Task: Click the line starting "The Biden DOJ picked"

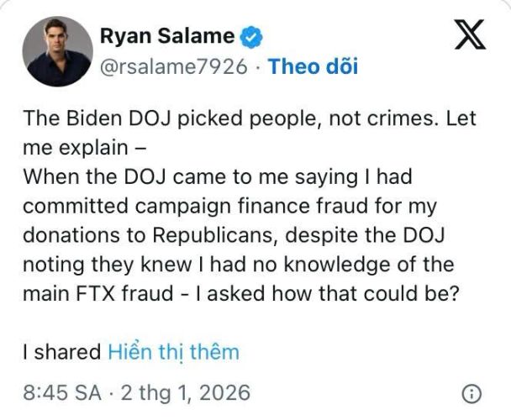Action: point(250,118)
